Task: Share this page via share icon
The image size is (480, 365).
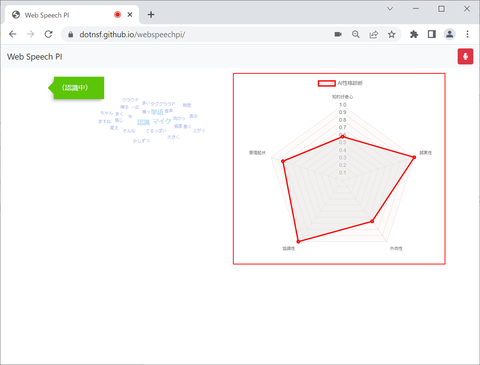Action: coord(374,34)
